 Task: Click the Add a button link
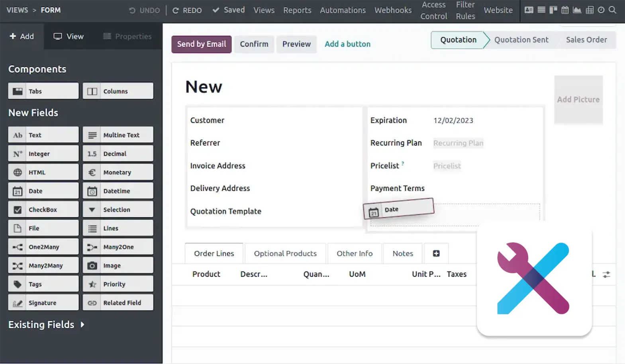pyautogui.click(x=347, y=44)
